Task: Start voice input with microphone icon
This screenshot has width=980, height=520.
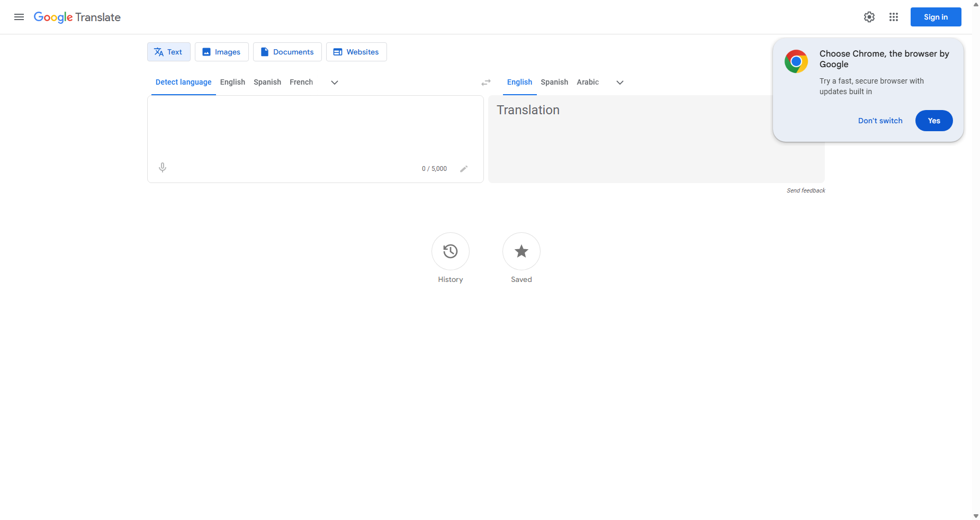Action: coord(163,168)
